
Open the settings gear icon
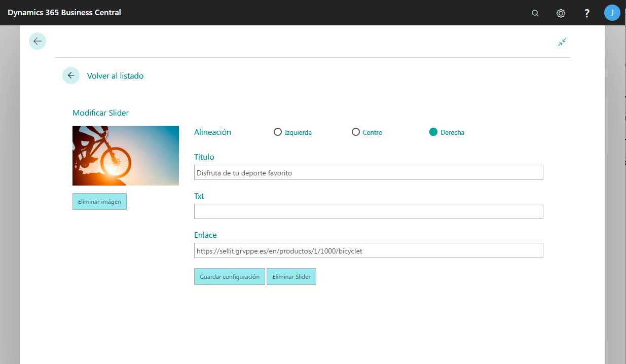pos(561,13)
